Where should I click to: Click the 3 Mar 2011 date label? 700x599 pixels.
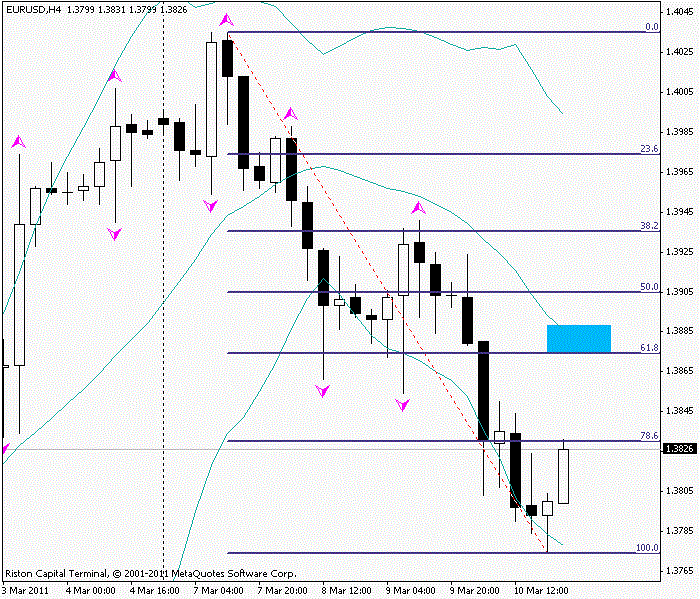(26, 591)
